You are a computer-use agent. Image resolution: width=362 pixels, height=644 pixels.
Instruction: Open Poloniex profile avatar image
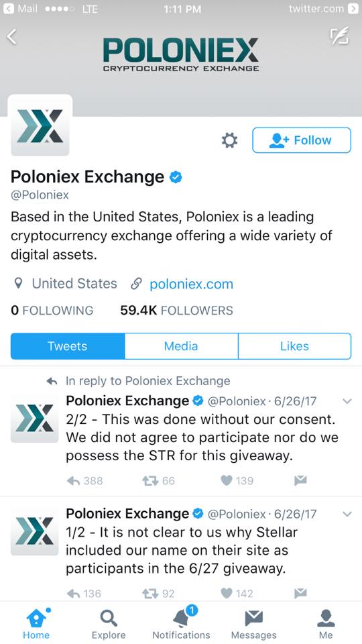pyautogui.click(x=40, y=126)
